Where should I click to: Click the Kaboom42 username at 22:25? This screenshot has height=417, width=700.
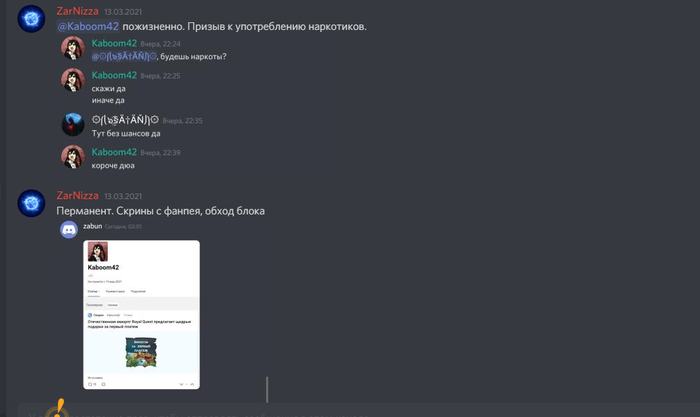coord(114,75)
